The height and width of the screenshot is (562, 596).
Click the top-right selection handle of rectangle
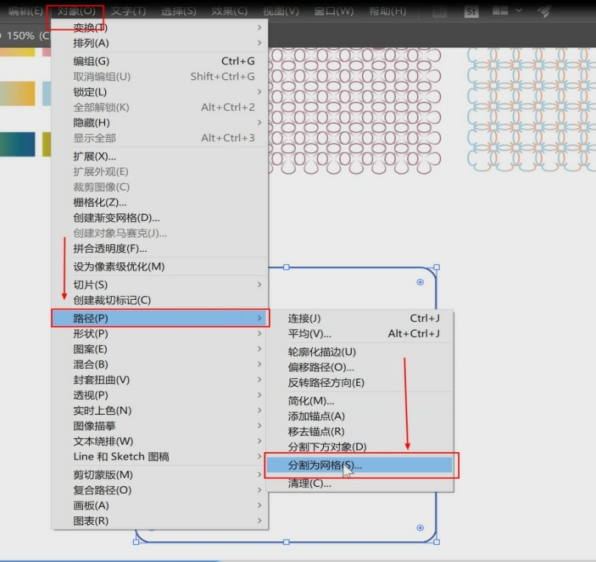pyautogui.click(x=437, y=267)
